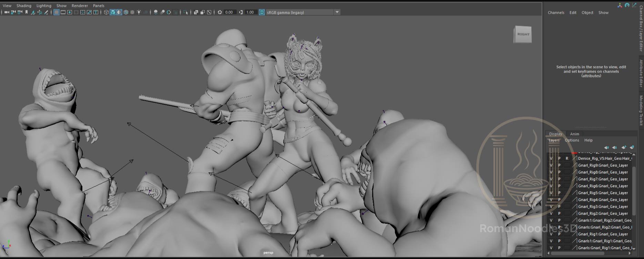Toggle visibility V of Gnarl_Rig9:Gnarl_Geo_Layer
The height and width of the screenshot is (259, 644).
pyautogui.click(x=551, y=165)
